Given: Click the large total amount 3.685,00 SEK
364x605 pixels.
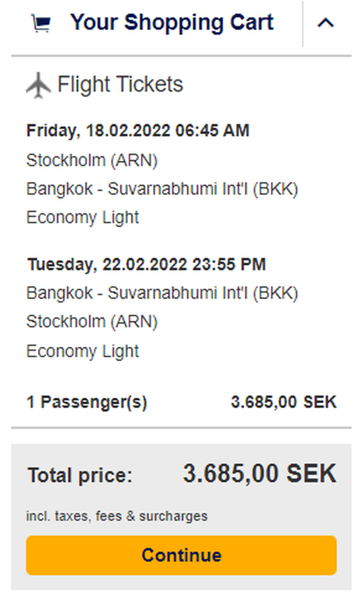Looking at the screenshot, I should 260,474.
